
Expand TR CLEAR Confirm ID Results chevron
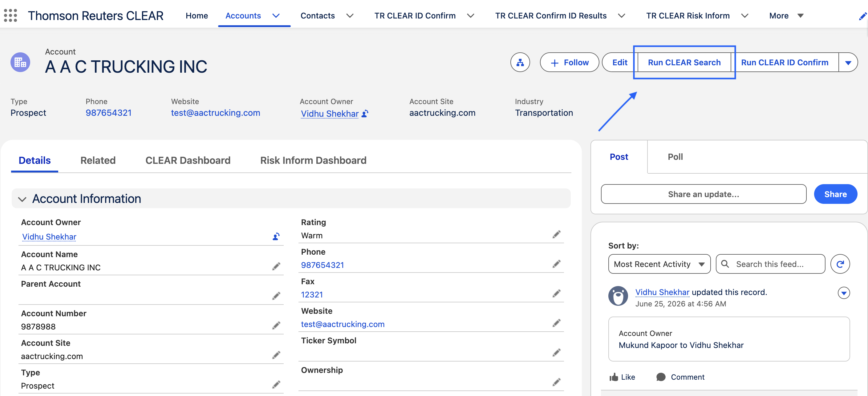coord(622,16)
